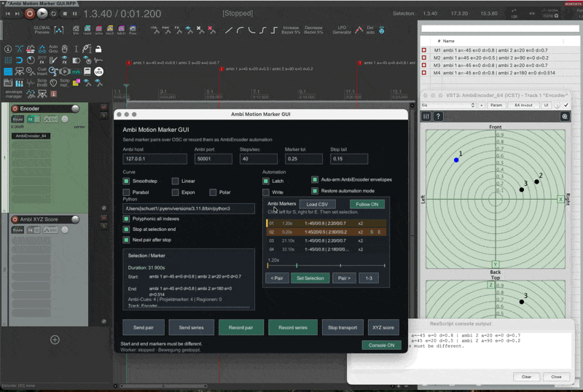Enable the Polar curve checkbox
The image size is (583, 392).
click(213, 192)
